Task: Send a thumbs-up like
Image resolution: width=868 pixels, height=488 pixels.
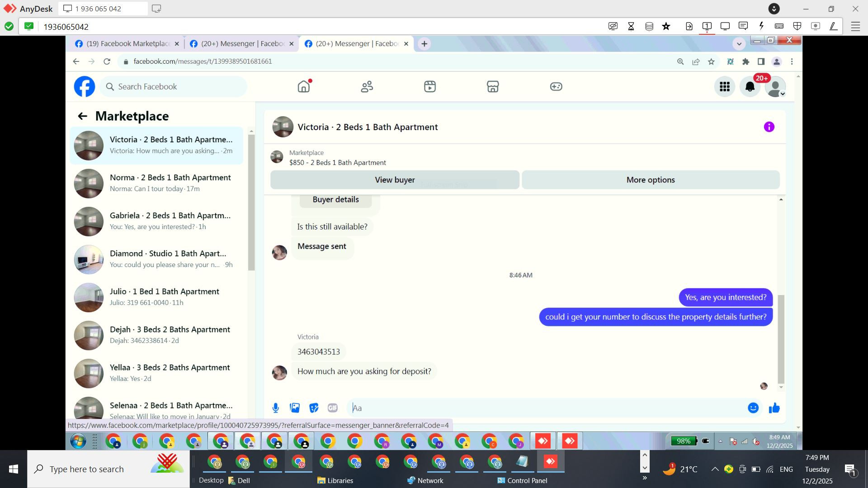Action: (x=774, y=408)
